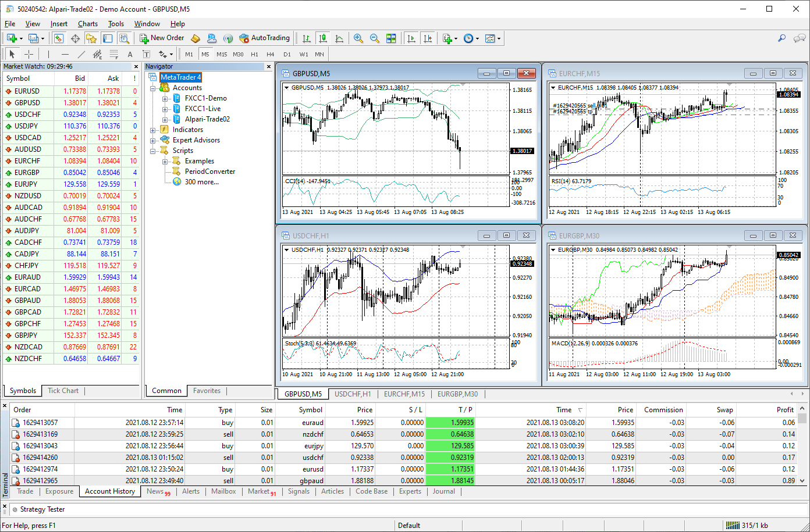Open the Charts menu
Screen dimensions: 810x532
pos(88,24)
